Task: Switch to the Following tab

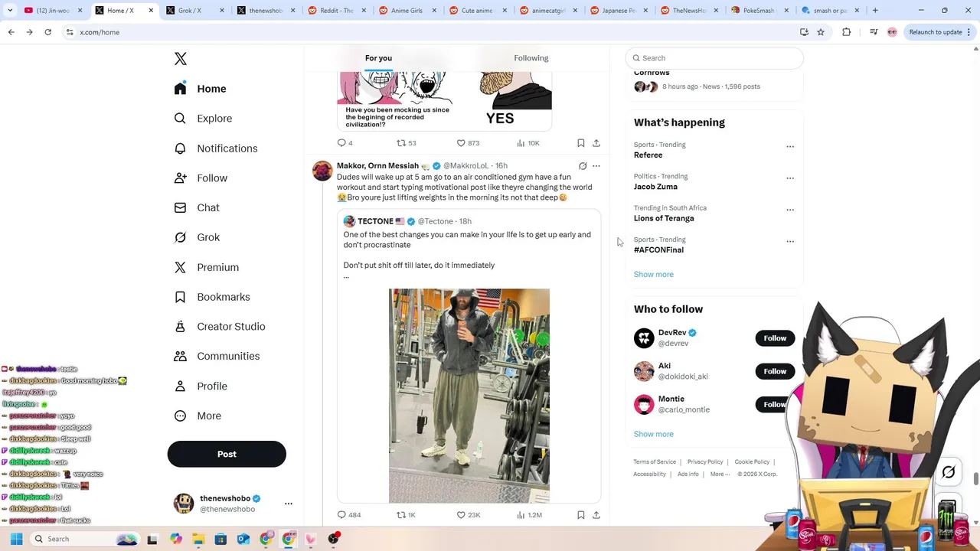Action: 531,58
